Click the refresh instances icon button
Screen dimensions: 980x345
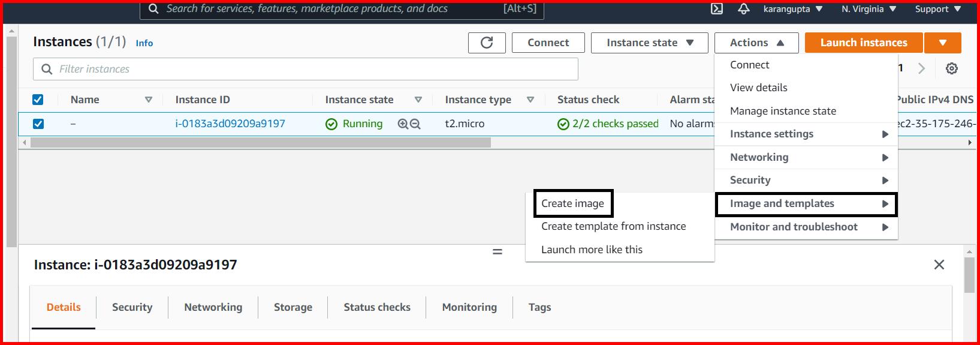(487, 43)
